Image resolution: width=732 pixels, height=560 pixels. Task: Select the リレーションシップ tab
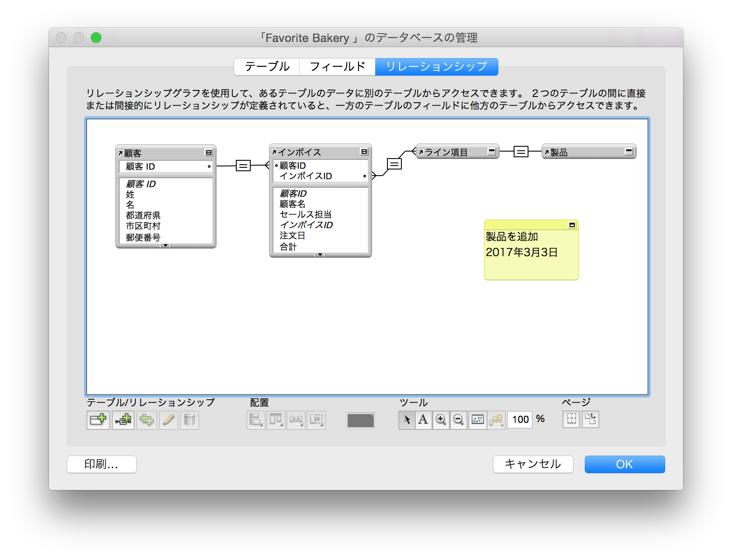(x=437, y=67)
